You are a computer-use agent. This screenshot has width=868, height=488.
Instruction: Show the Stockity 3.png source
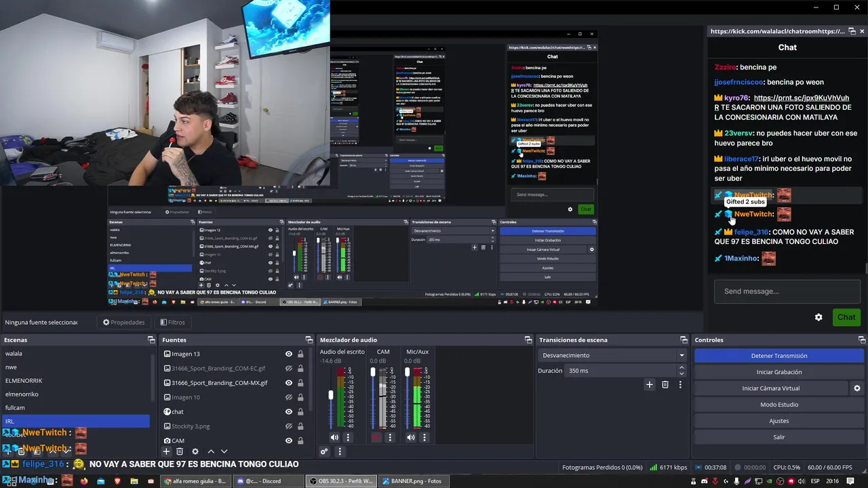pos(289,426)
